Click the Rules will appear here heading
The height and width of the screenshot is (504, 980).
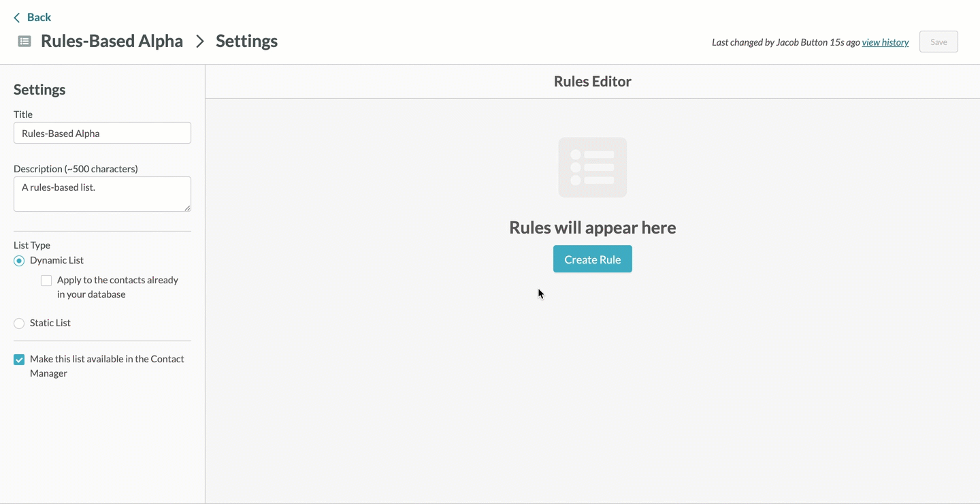click(592, 227)
